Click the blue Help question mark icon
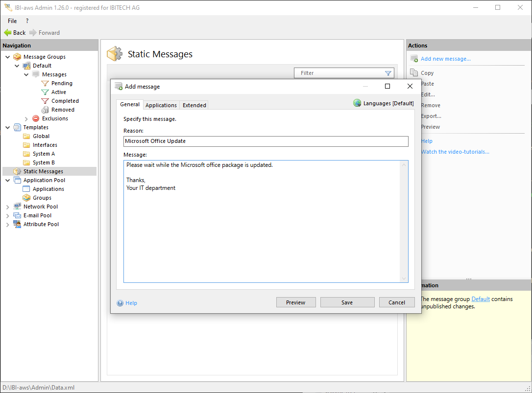 click(x=120, y=303)
